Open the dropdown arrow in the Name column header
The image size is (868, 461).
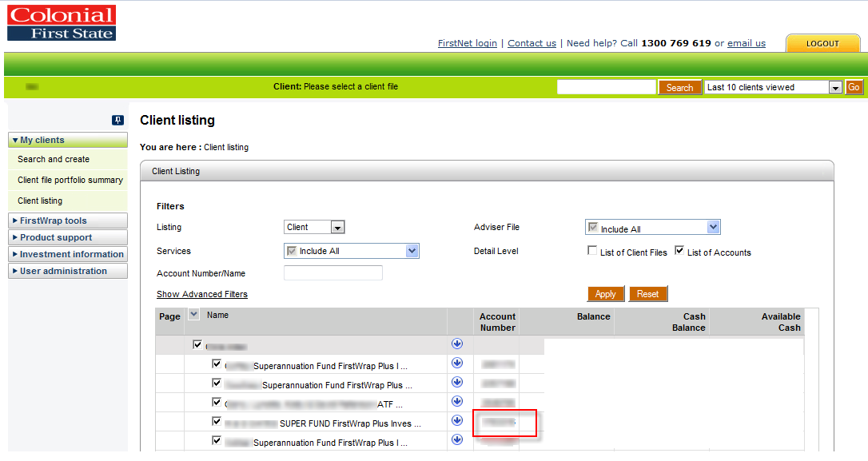point(193,314)
